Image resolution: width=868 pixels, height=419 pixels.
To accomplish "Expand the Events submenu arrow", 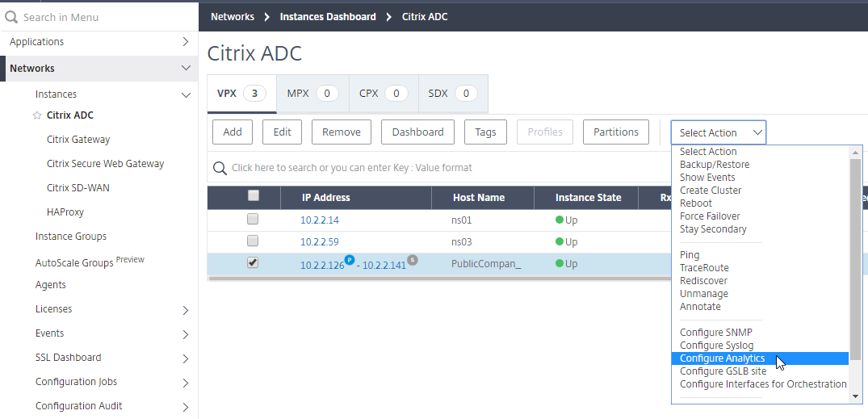I will [186, 334].
